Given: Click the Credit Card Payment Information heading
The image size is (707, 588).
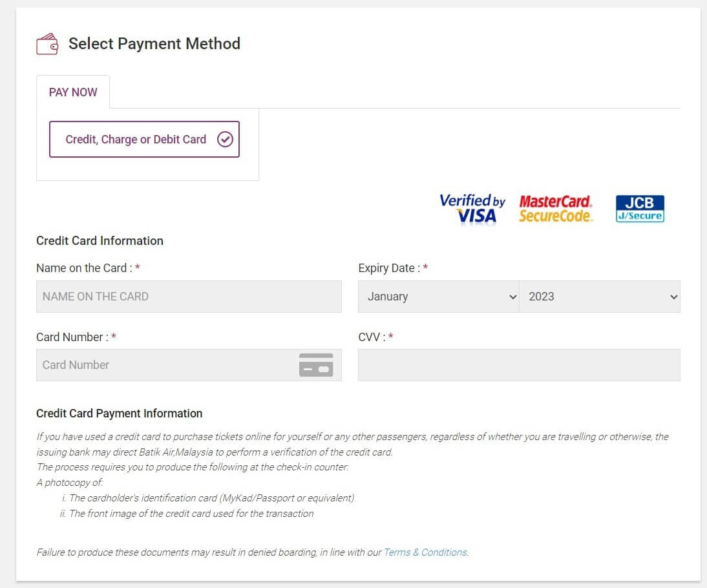Looking at the screenshot, I should tap(119, 414).
